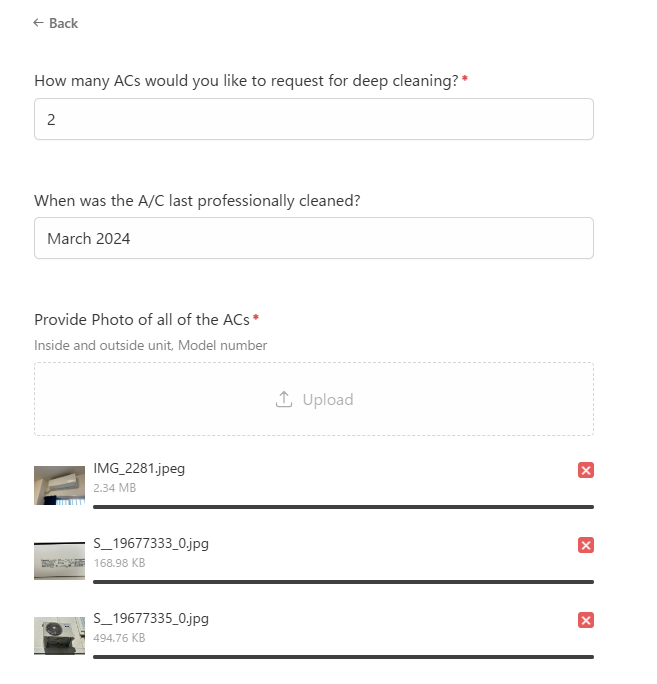Image resolution: width=657 pixels, height=684 pixels.
Task: Open the IMG_2281.jpeg thumbnail preview
Action: pos(59,485)
